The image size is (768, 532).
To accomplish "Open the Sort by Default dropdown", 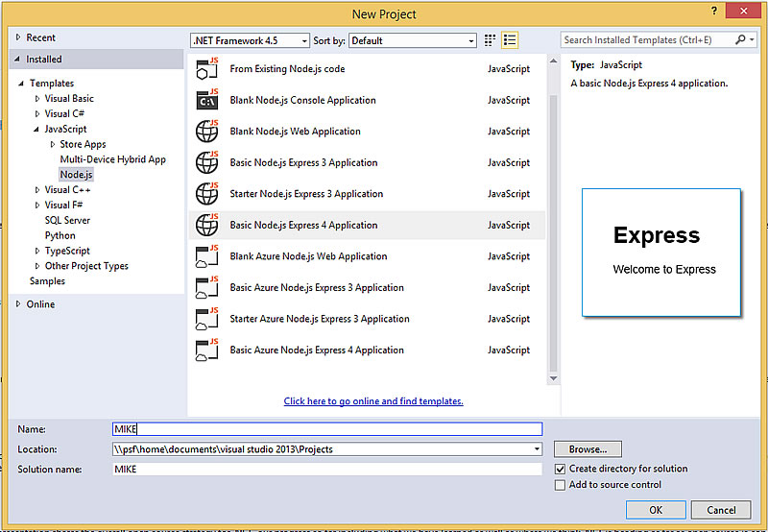I will pyautogui.click(x=413, y=40).
